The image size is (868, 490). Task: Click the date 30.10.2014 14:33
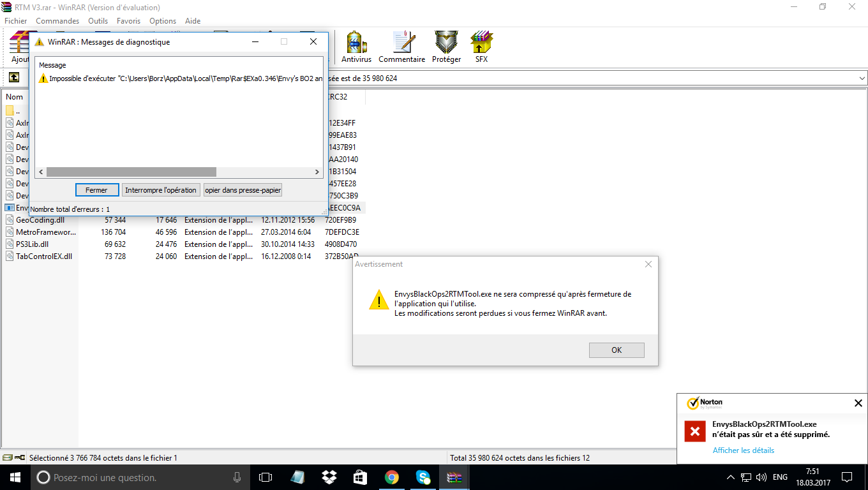(x=288, y=244)
